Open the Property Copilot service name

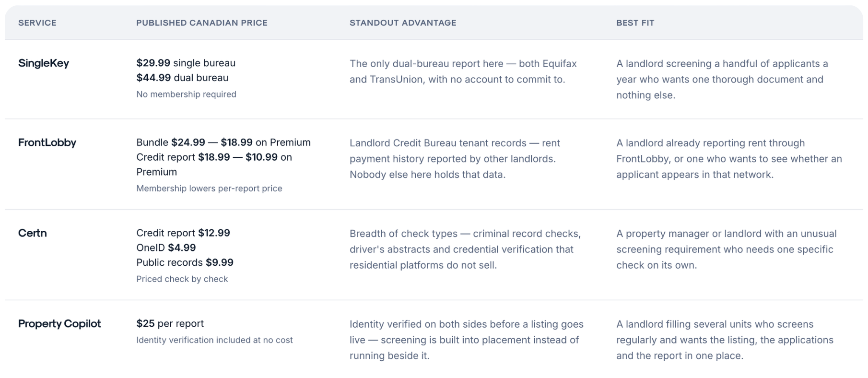[59, 324]
